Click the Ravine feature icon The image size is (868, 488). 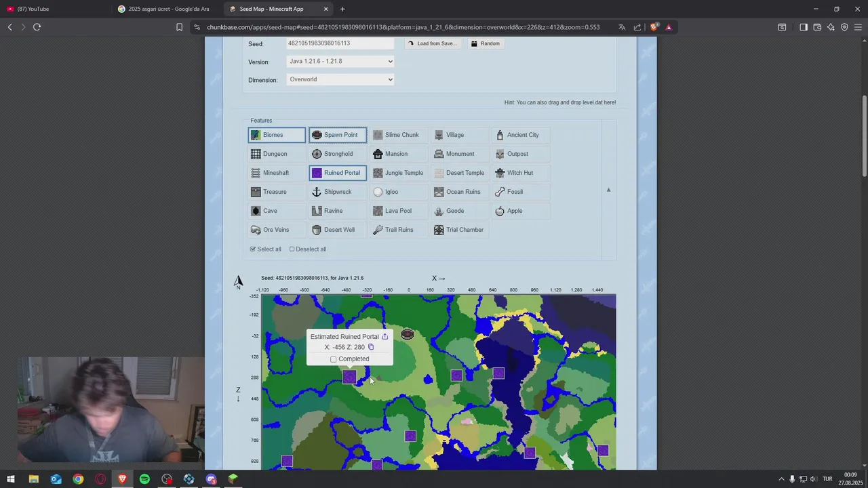[317, 211]
